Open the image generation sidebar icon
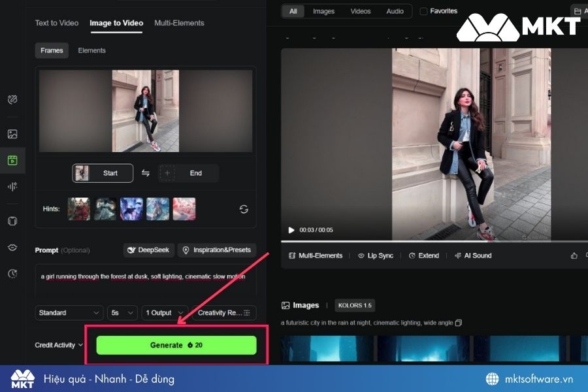Screen dimensions: 588x392 12,134
